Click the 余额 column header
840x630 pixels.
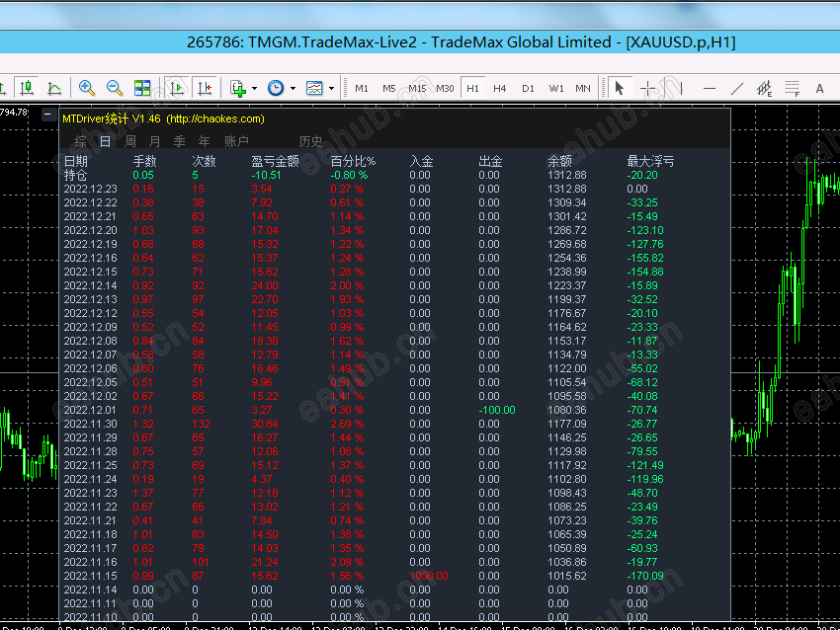(x=559, y=161)
